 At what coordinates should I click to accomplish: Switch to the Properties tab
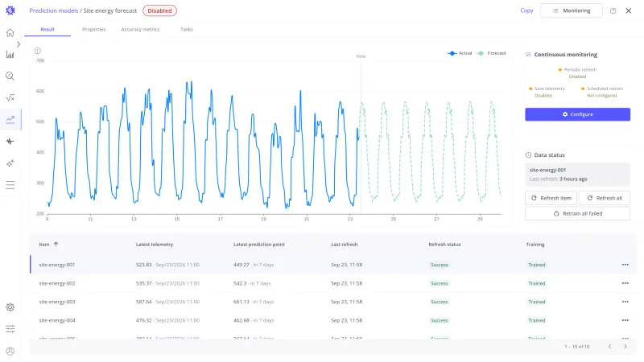(x=93, y=29)
